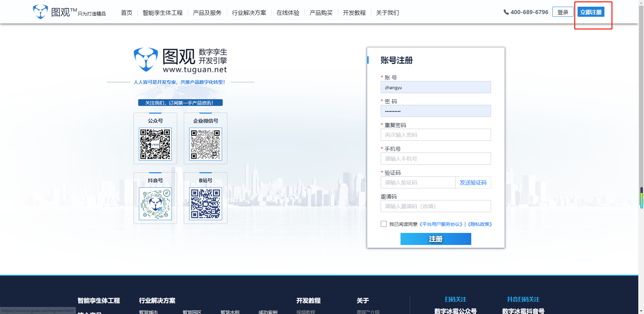The image size is (644, 314).
Task: Go to 产品购买 in the navigation
Action: click(x=321, y=13)
